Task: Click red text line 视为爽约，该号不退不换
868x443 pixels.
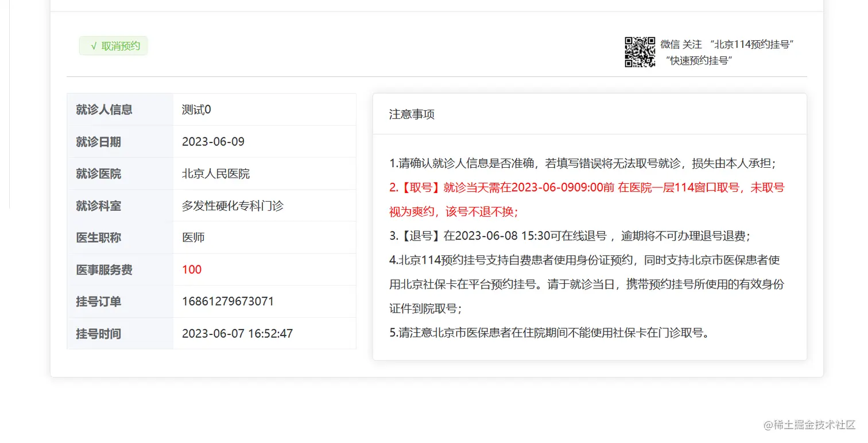Action: (x=454, y=212)
